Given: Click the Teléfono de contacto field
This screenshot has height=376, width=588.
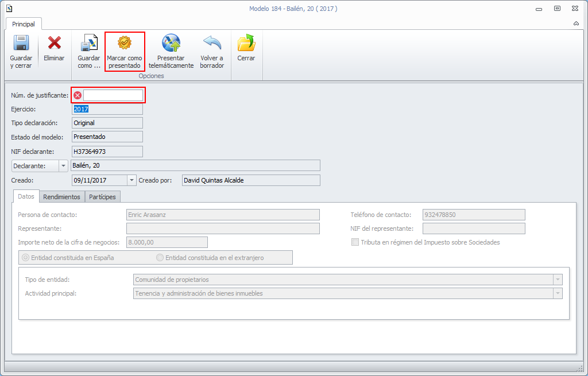Looking at the screenshot, I should tap(474, 215).
